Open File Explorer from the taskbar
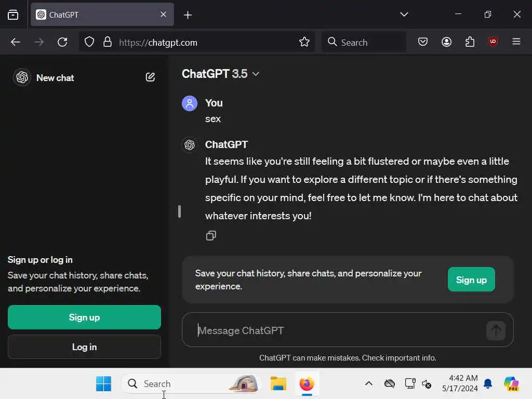This screenshot has width=532, height=399. 278,384
